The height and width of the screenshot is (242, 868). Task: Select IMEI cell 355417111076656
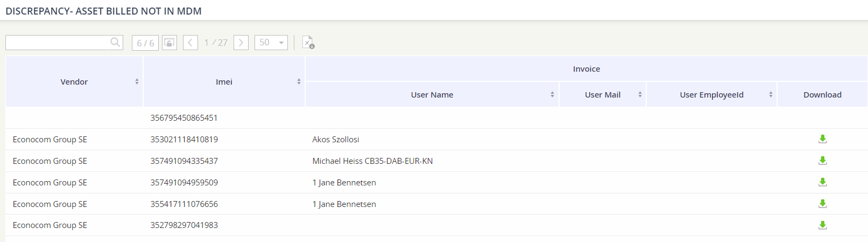click(x=184, y=204)
